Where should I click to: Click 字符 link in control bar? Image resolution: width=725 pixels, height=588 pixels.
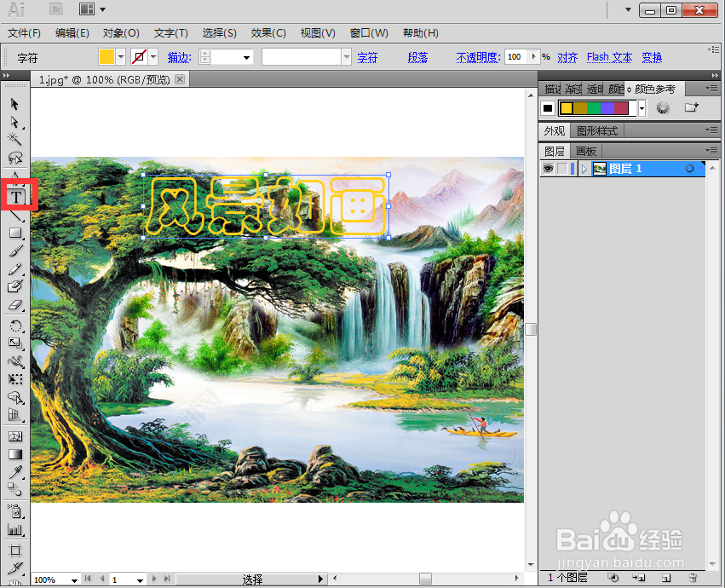(367, 58)
